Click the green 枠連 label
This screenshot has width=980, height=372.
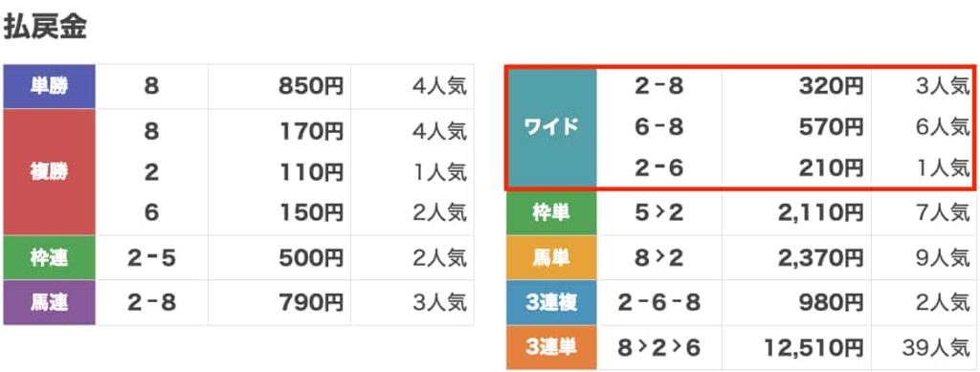(x=50, y=258)
